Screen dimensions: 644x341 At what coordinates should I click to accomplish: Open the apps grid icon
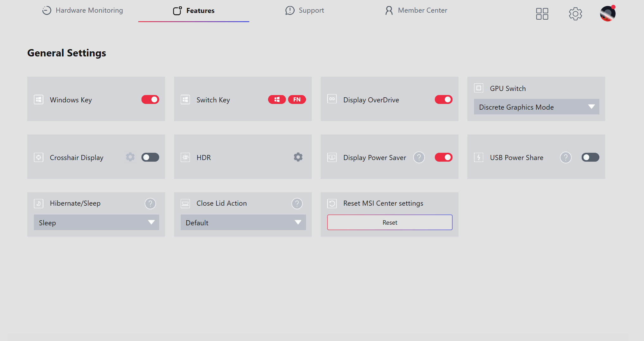[x=542, y=14]
